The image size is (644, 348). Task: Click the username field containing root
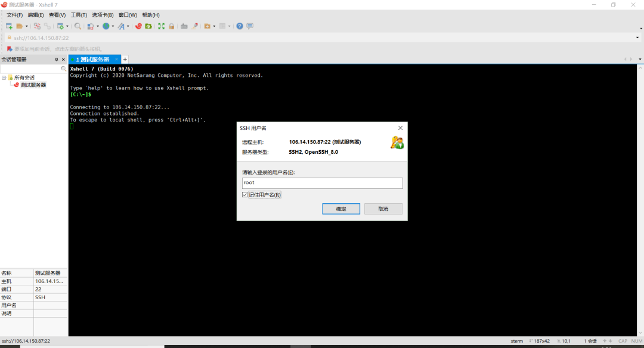(x=323, y=183)
